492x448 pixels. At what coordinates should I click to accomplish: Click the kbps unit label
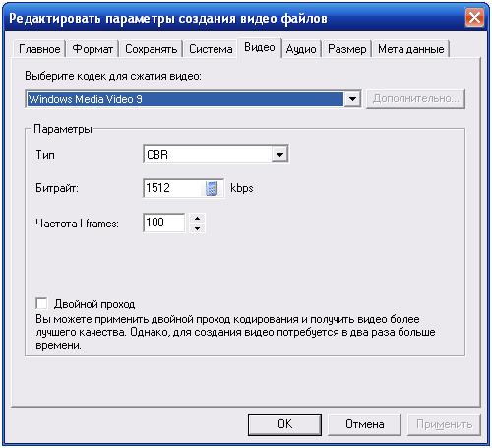[x=242, y=188]
